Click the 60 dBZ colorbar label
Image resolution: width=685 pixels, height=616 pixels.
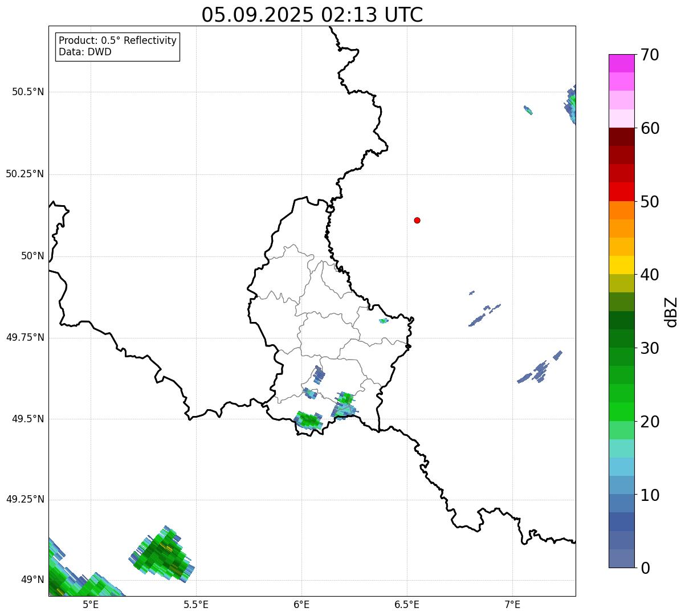click(x=650, y=129)
